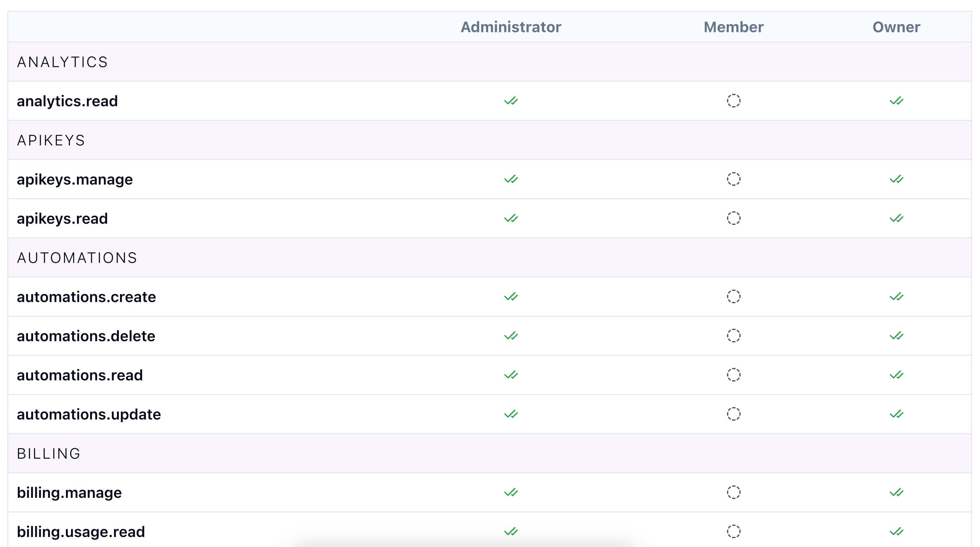The height and width of the screenshot is (547, 980).
Task: Click Owner checkmark for apikeys.manage
Action: click(x=896, y=179)
